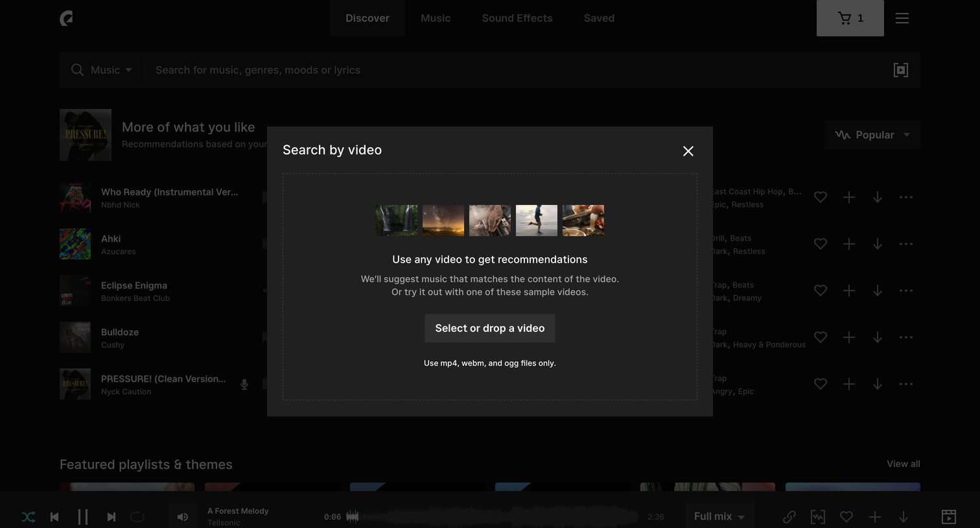The image size is (980, 528).
Task: Switch to the Music tab
Action: pyautogui.click(x=436, y=18)
